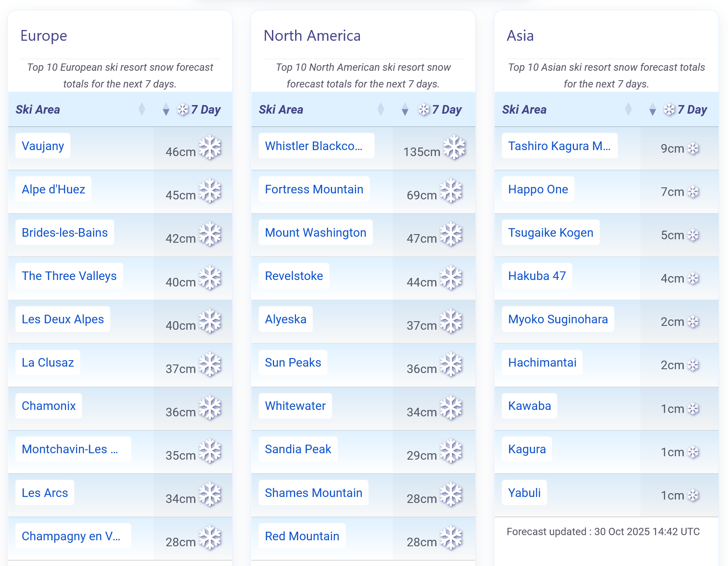Toggle the 7 Day sort arrow in Asia table
The image size is (728, 566).
pos(652,110)
